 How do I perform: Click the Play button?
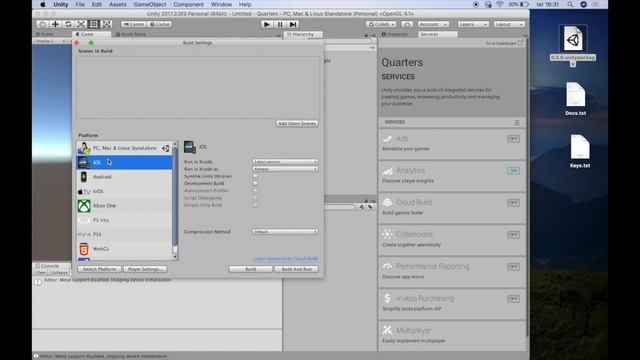pos(267,24)
